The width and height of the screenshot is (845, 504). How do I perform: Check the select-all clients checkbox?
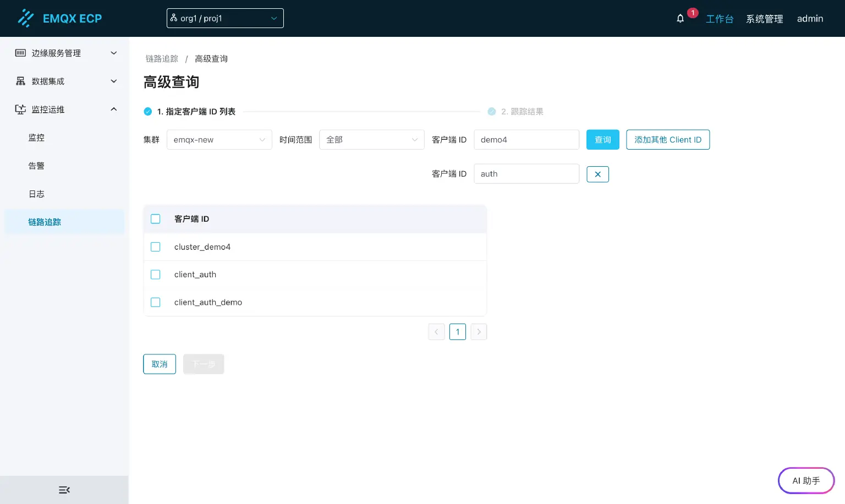coord(155,218)
